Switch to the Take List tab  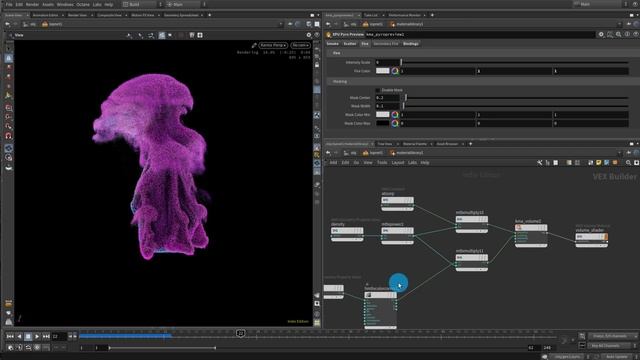click(x=371, y=15)
